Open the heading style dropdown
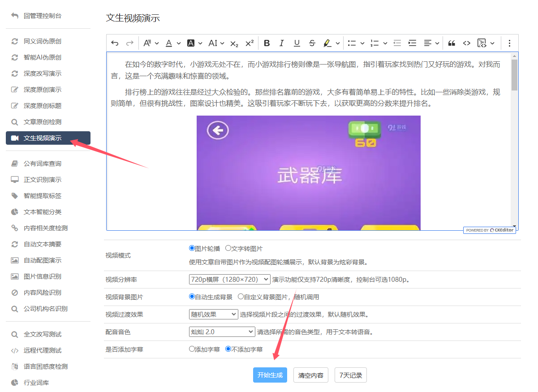 coord(151,43)
